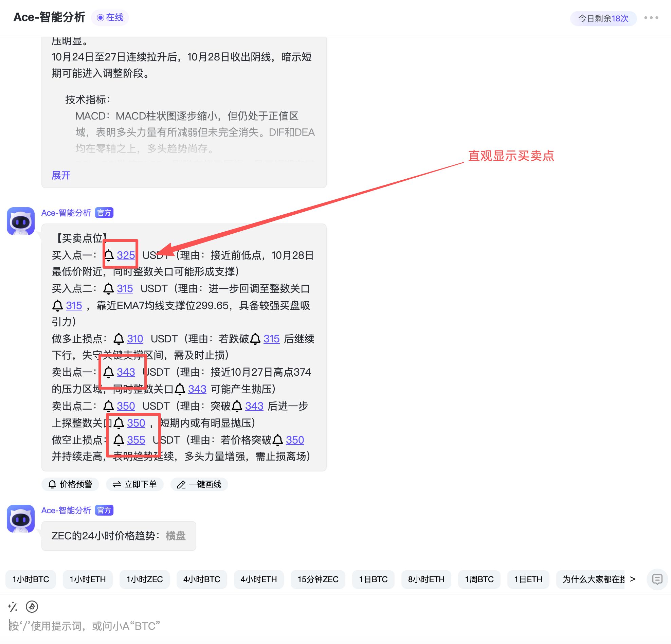The width and height of the screenshot is (671, 644).
Task: Click the 立即下单 button
Action: point(134,484)
